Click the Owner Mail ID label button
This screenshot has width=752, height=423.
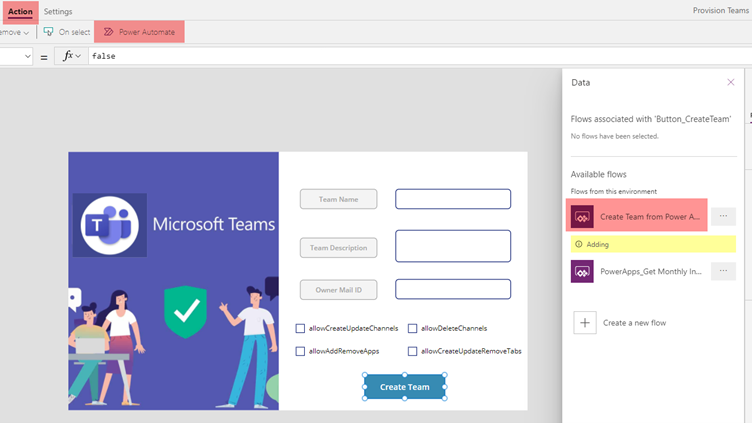tap(339, 290)
